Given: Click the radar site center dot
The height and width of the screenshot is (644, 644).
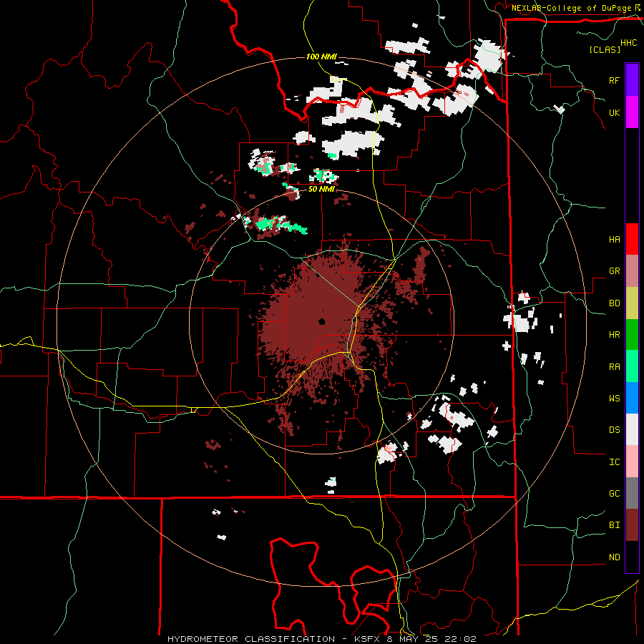Looking at the screenshot, I should 321,321.
